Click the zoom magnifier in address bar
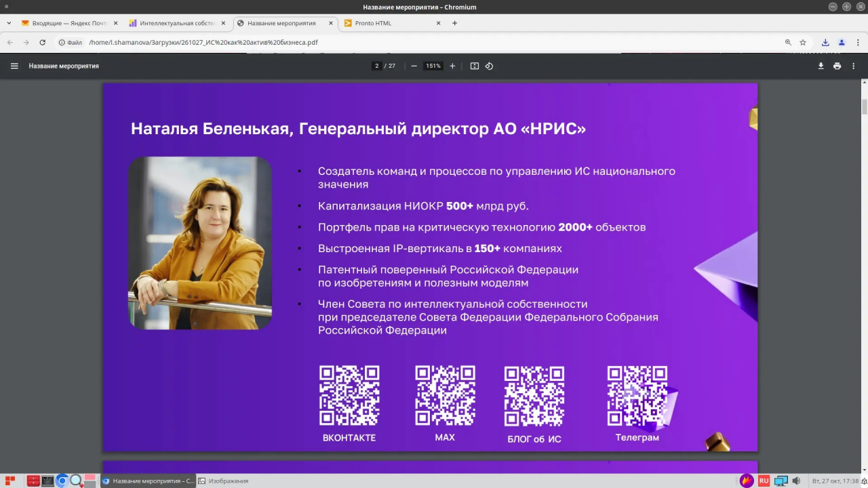 pos(788,42)
